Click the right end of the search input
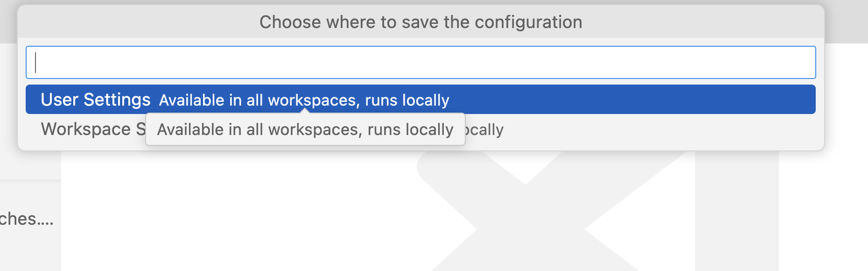This screenshot has height=271, width=868. point(793,63)
